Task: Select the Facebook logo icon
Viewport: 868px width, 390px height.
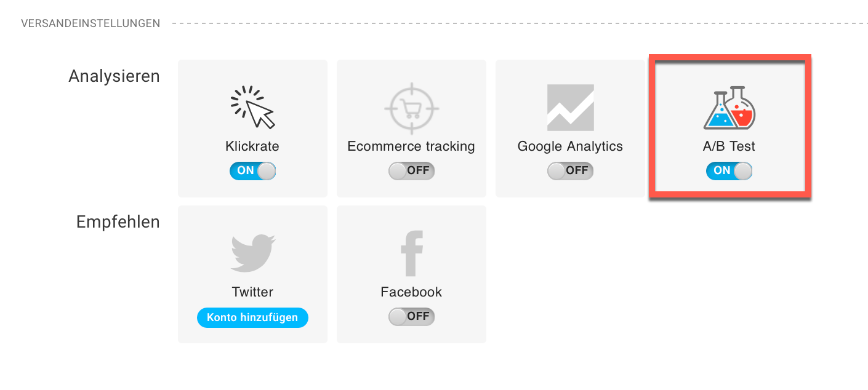Action: click(x=411, y=253)
